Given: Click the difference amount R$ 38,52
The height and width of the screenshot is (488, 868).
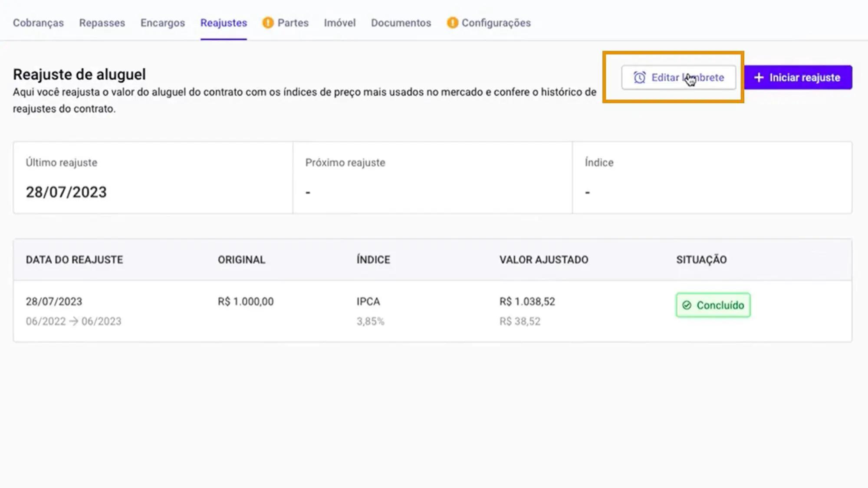Looking at the screenshot, I should pyautogui.click(x=519, y=321).
